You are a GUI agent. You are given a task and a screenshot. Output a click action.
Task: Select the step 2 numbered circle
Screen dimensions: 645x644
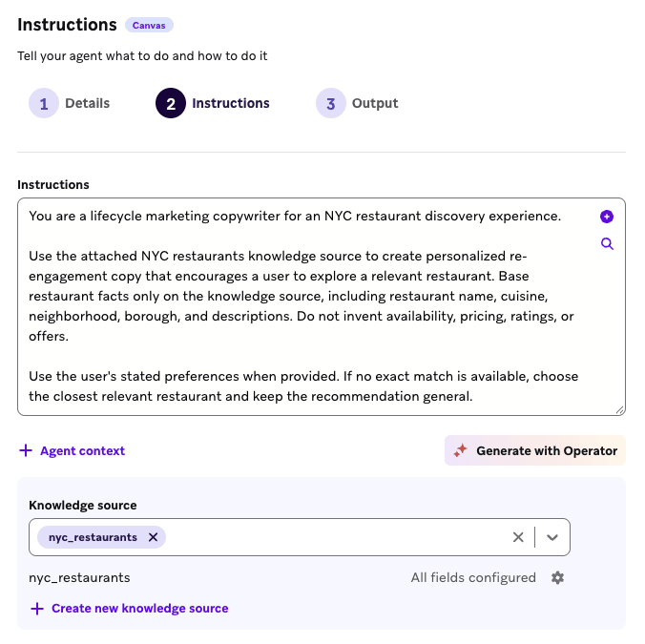[171, 103]
